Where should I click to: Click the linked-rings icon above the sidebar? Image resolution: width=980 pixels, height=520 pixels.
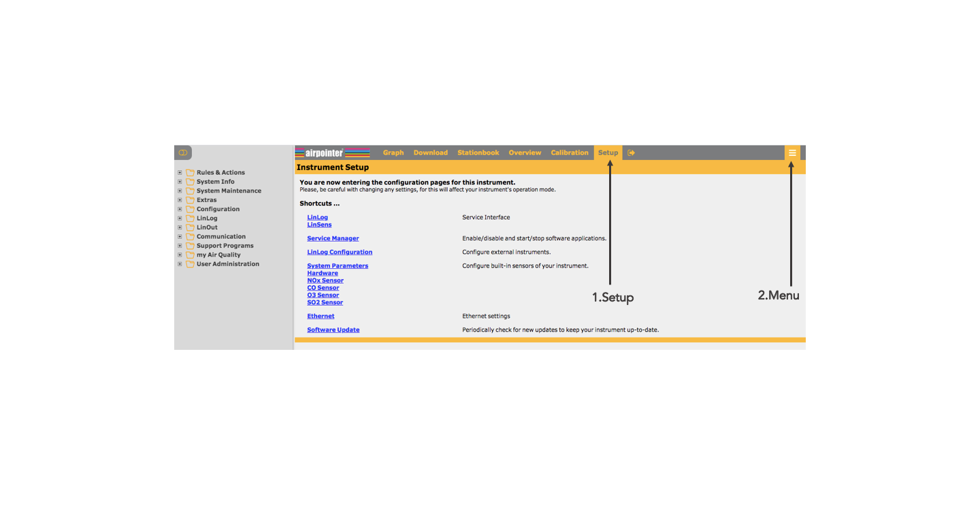point(183,153)
